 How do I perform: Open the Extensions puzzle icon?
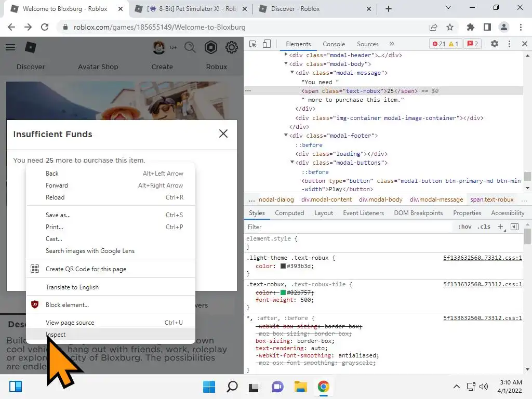470,27
